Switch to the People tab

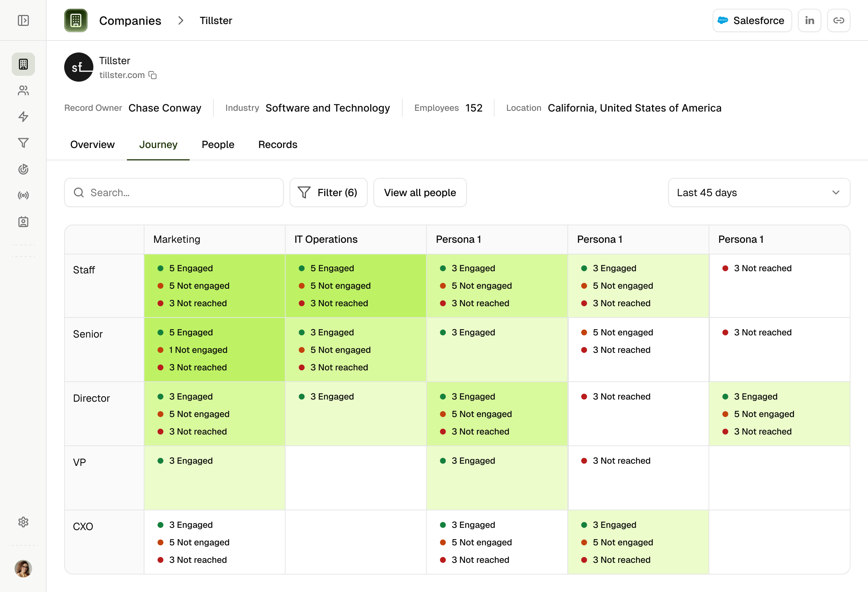click(x=218, y=144)
